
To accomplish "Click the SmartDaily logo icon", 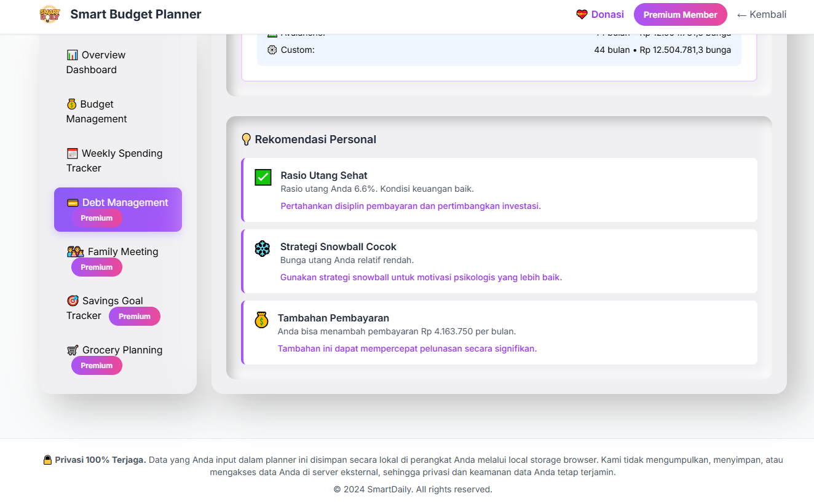I will click(x=49, y=14).
